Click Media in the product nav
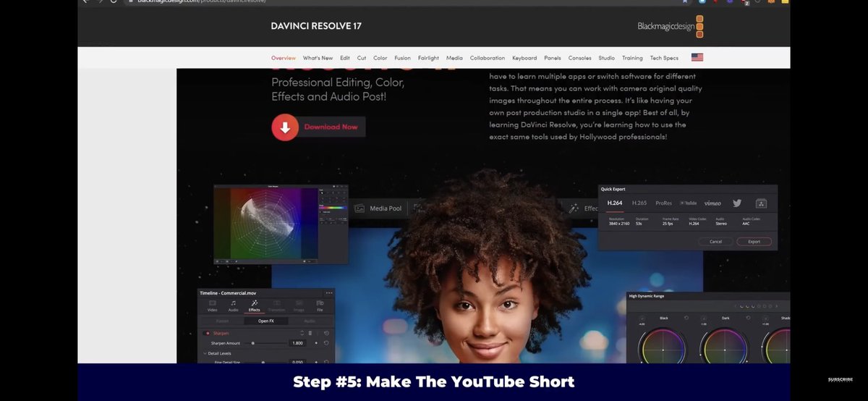The width and height of the screenshot is (868, 401). pos(454,58)
